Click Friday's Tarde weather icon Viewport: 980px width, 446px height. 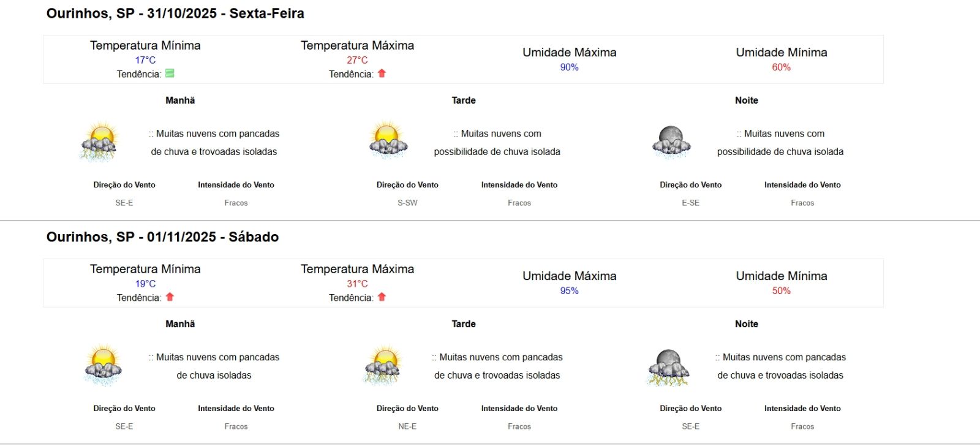pyautogui.click(x=388, y=140)
